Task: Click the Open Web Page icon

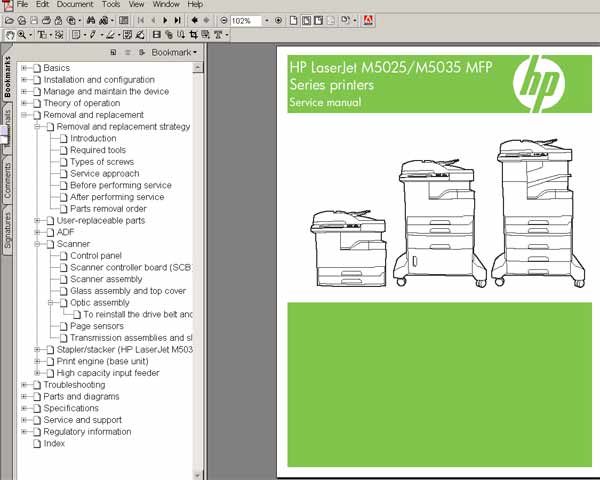Action: click(x=22, y=20)
